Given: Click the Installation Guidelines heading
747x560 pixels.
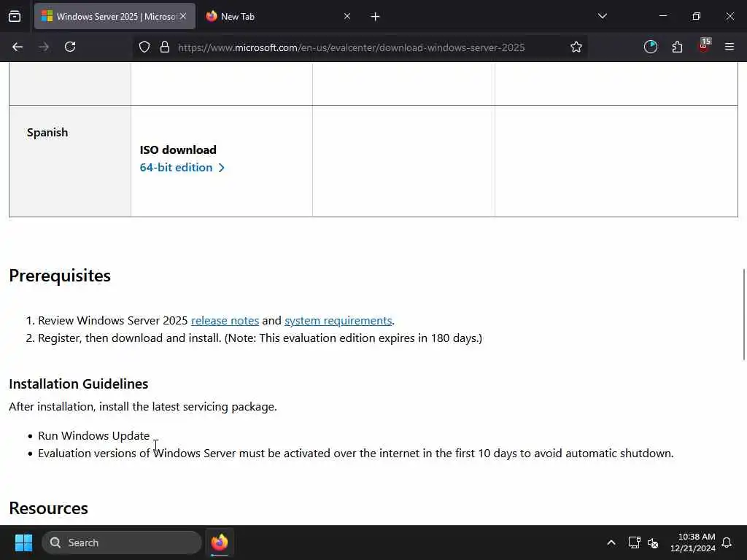Looking at the screenshot, I should pyautogui.click(x=79, y=384).
